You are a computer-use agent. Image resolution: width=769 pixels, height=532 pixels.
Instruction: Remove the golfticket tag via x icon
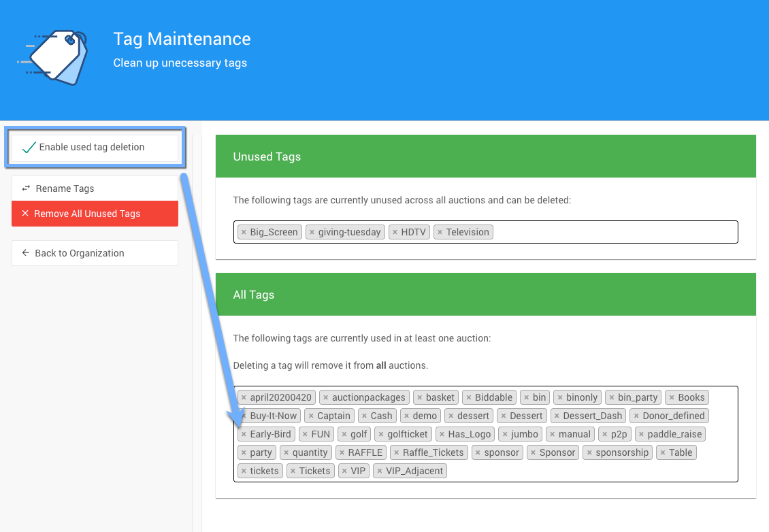click(381, 435)
